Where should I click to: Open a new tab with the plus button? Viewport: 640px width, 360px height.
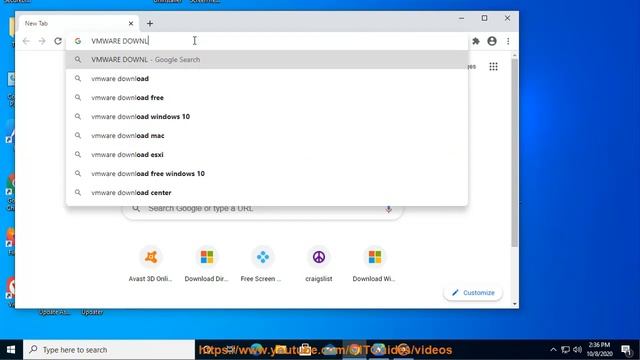pos(150,24)
